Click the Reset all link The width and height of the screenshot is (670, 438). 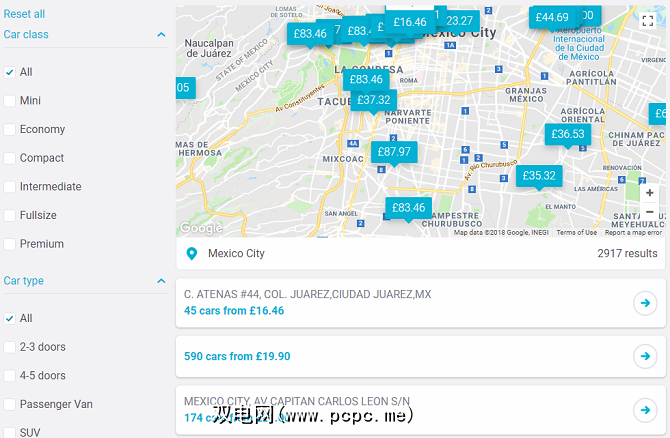point(24,14)
